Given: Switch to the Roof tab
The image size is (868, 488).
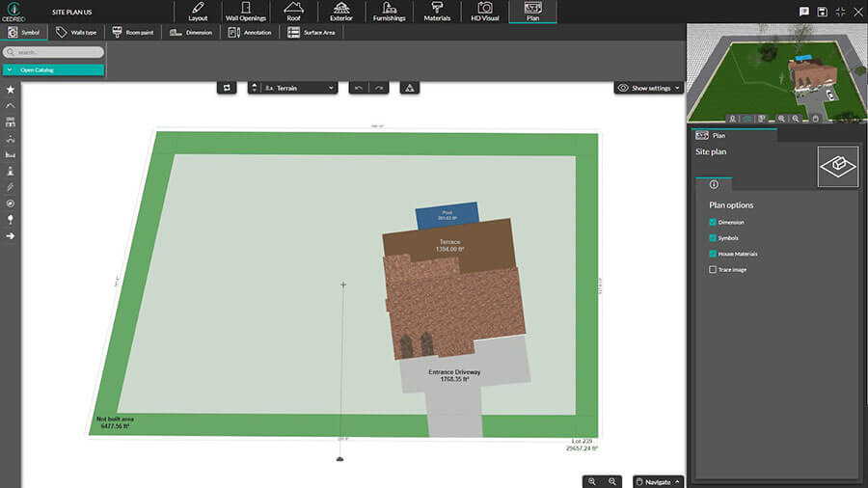Looking at the screenshot, I should click(293, 12).
